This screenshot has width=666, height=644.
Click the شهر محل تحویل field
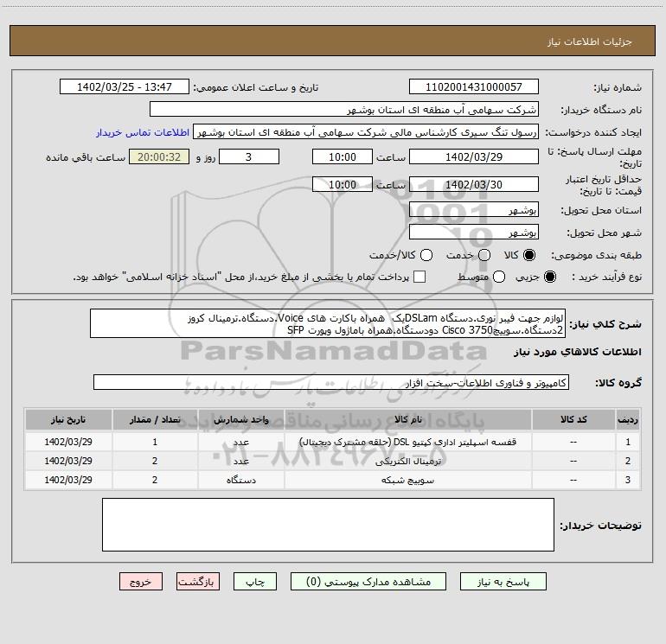(x=474, y=233)
